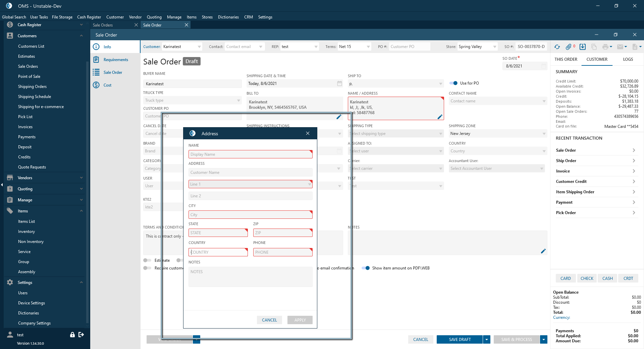The width and height of the screenshot is (644, 349).
Task: Click the City input field
Action: 251,215
